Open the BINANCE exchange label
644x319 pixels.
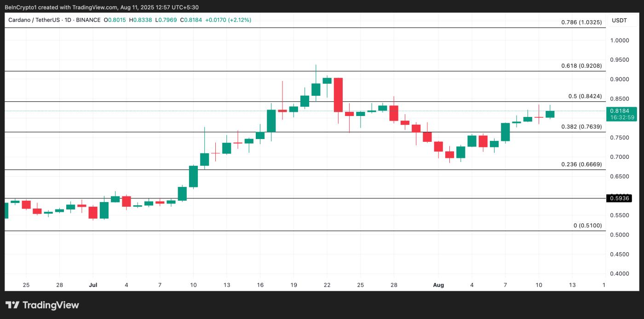point(89,20)
